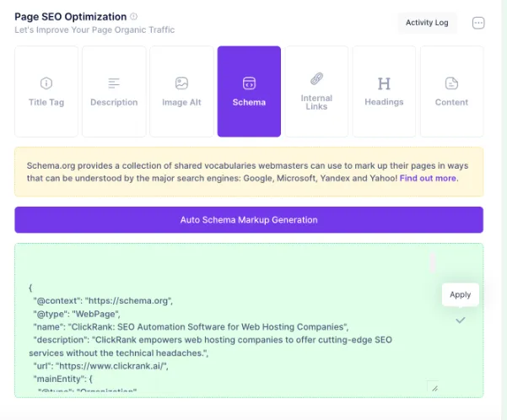Switch to the Description tab
The width and height of the screenshot is (507, 420).
tap(114, 91)
